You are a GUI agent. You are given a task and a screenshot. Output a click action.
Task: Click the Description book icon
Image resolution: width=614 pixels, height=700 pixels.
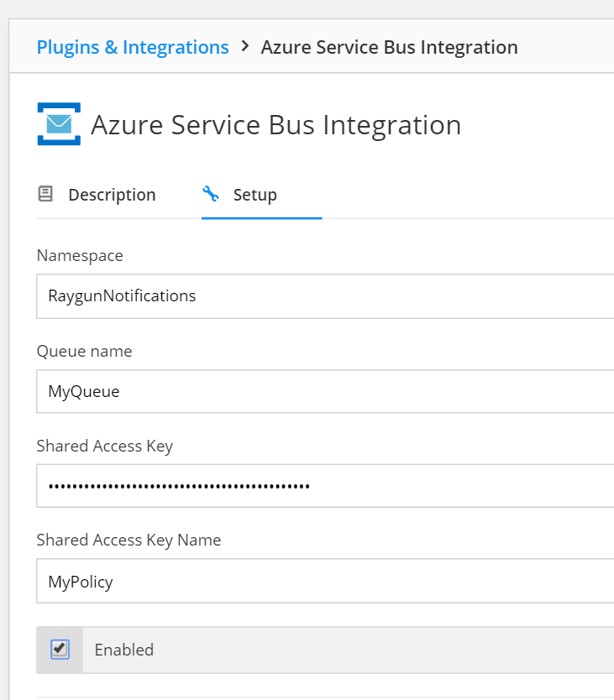point(45,194)
